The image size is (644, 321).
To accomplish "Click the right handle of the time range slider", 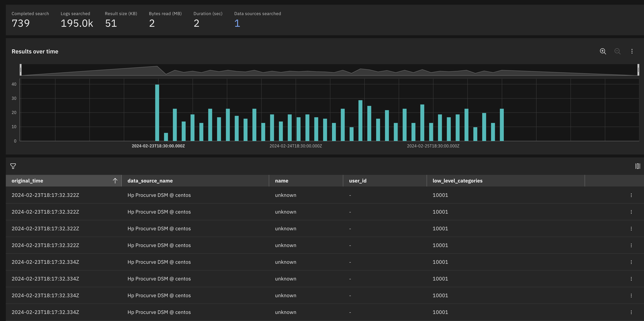I will tap(638, 70).
